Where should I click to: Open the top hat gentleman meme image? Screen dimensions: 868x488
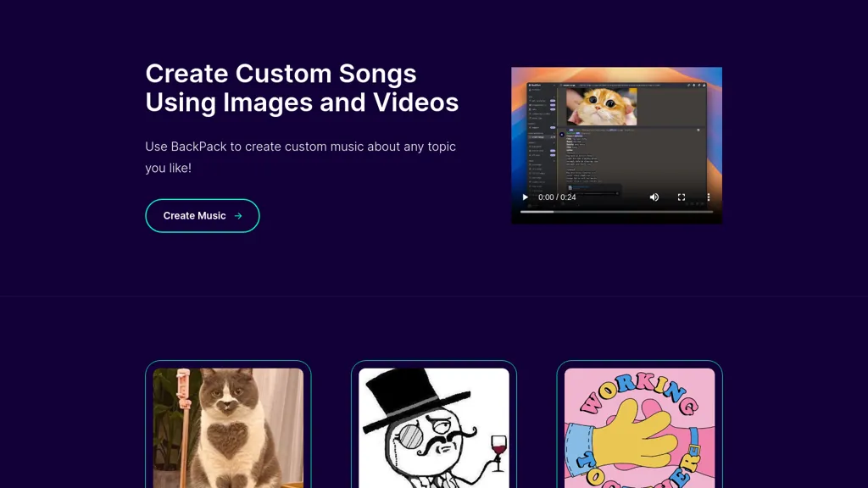[434, 428]
